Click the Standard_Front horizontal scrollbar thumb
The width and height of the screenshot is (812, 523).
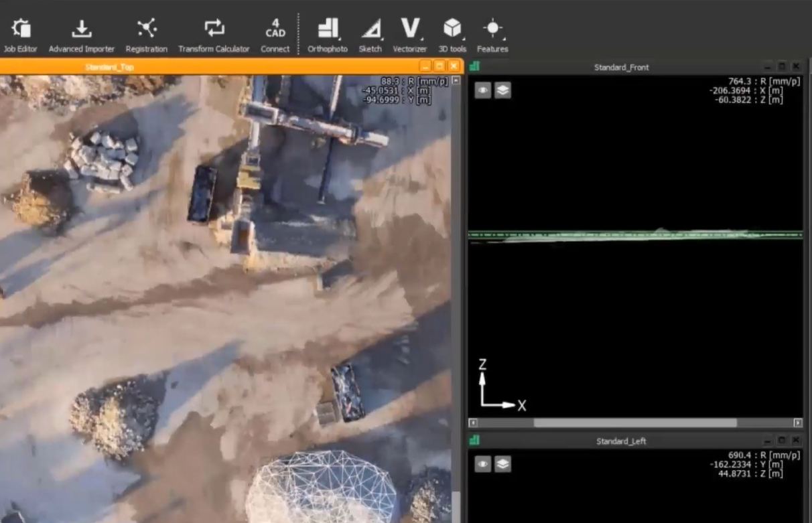634,423
